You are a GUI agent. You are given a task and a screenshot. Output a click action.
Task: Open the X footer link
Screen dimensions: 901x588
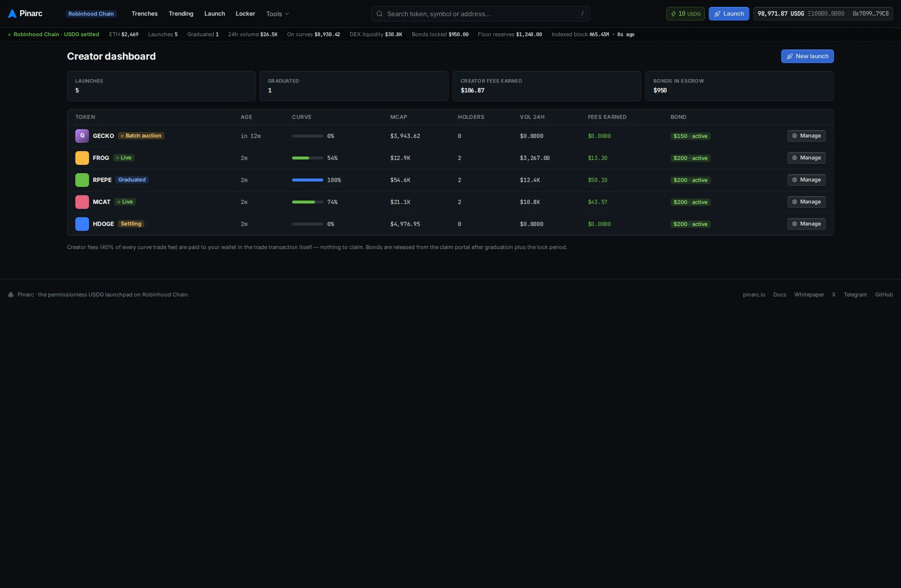[834, 294]
